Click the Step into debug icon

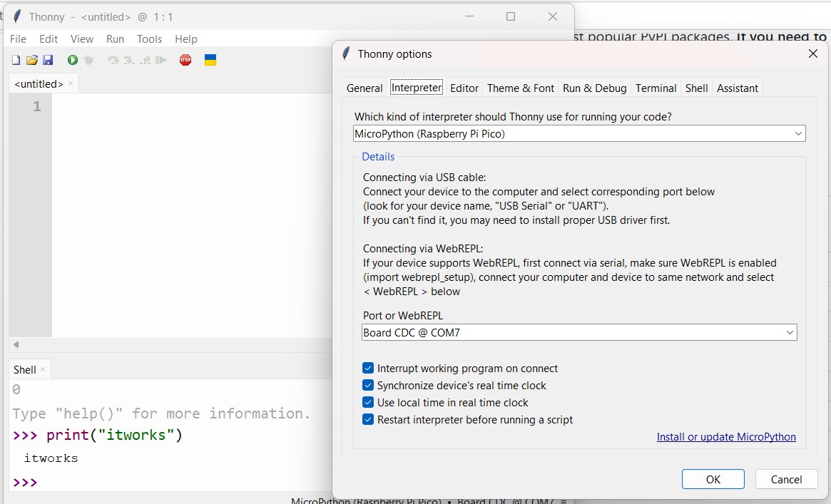click(129, 61)
